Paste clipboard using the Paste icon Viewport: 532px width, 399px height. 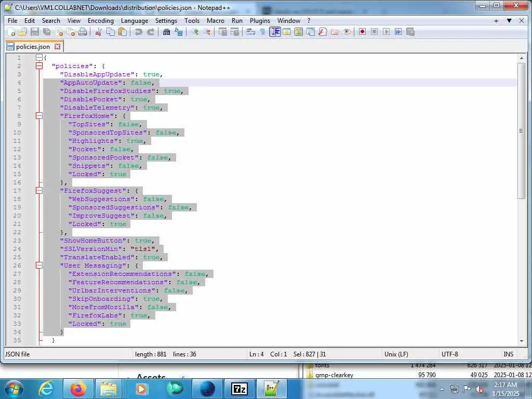[x=123, y=32]
